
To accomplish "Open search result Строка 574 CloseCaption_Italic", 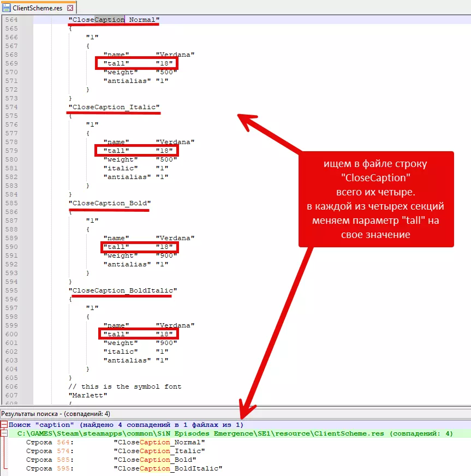I will click(115, 451).
